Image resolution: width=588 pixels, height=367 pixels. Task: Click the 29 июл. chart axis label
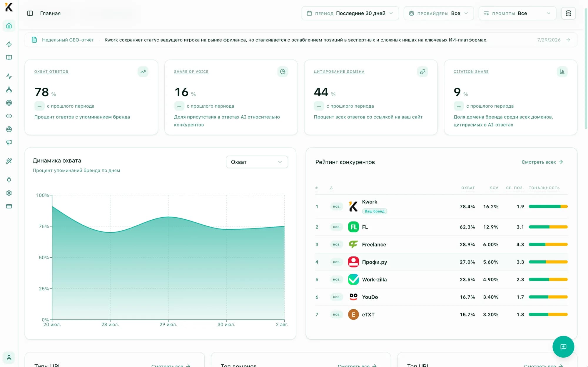pyautogui.click(x=168, y=324)
